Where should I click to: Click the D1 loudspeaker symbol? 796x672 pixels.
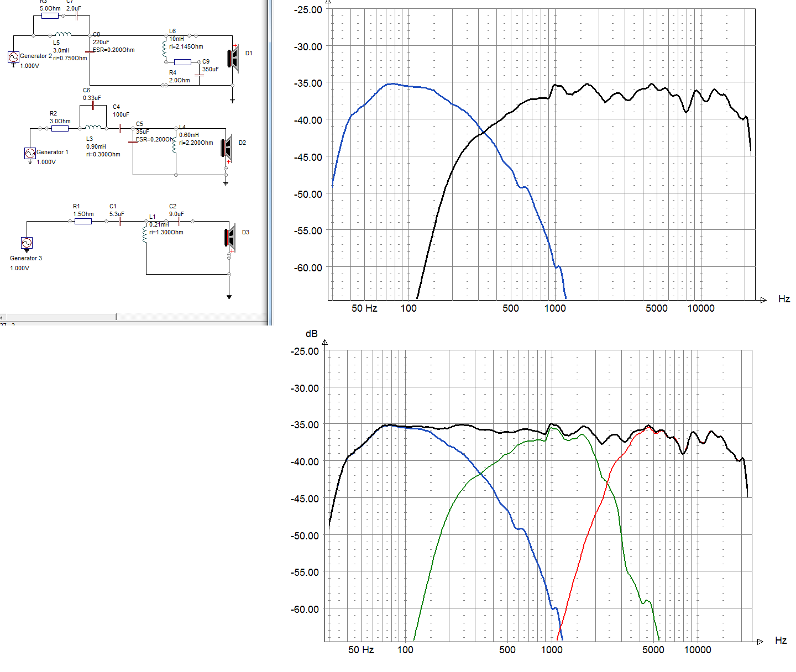[x=233, y=59]
